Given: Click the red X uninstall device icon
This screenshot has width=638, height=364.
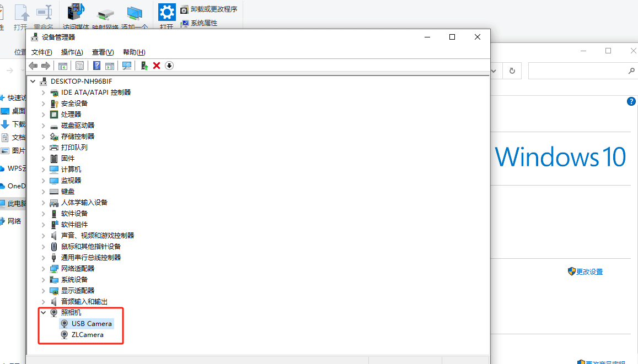Looking at the screenshot, I should 157,66.
